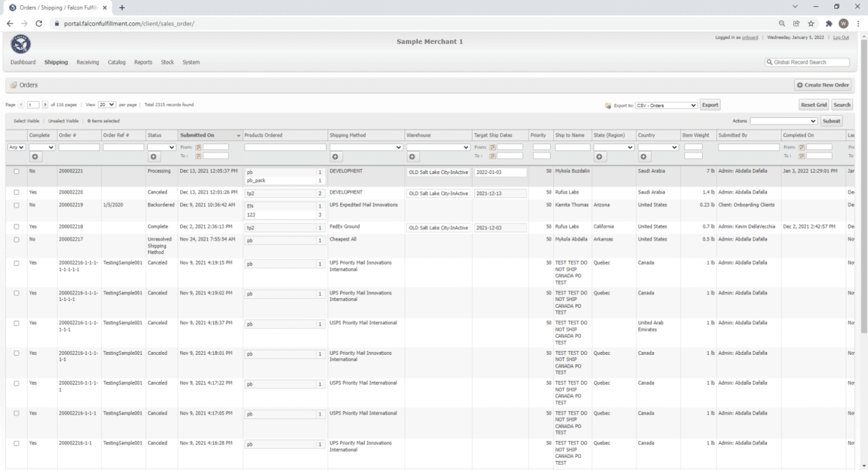Select checkbox for order 200002216-1-1-1

pyautogui.click(x=16, y=413)
